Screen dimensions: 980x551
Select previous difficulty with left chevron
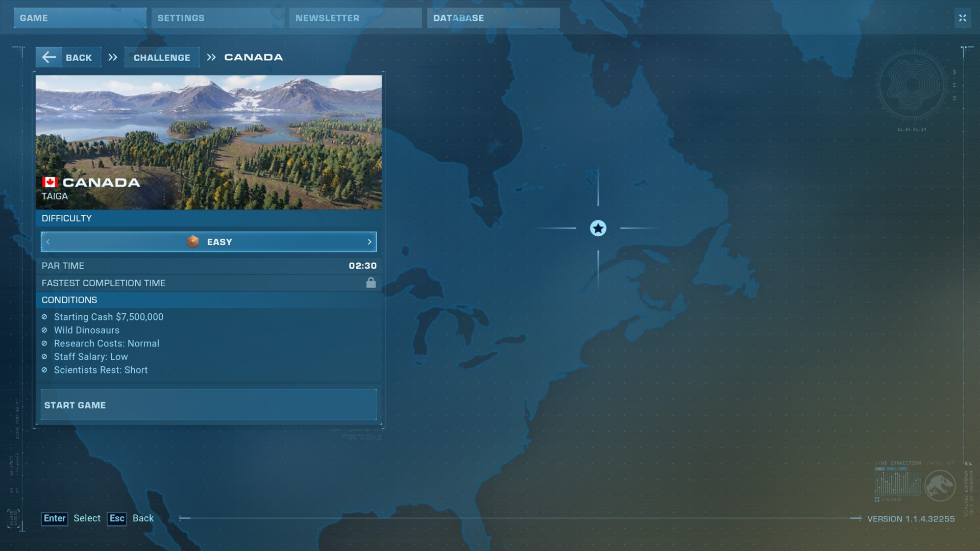point(48,242)
